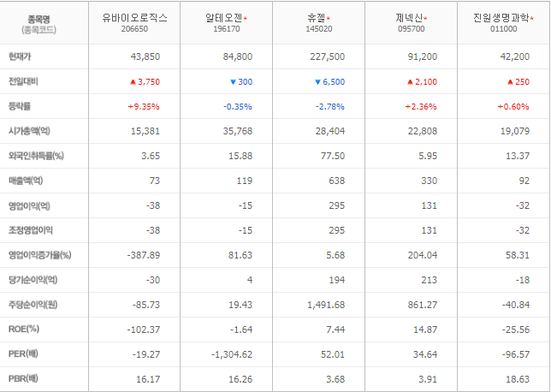This screenshot has height=392, width=551.
Task: Click the market cap value 15,381
Action: (145, 131)
